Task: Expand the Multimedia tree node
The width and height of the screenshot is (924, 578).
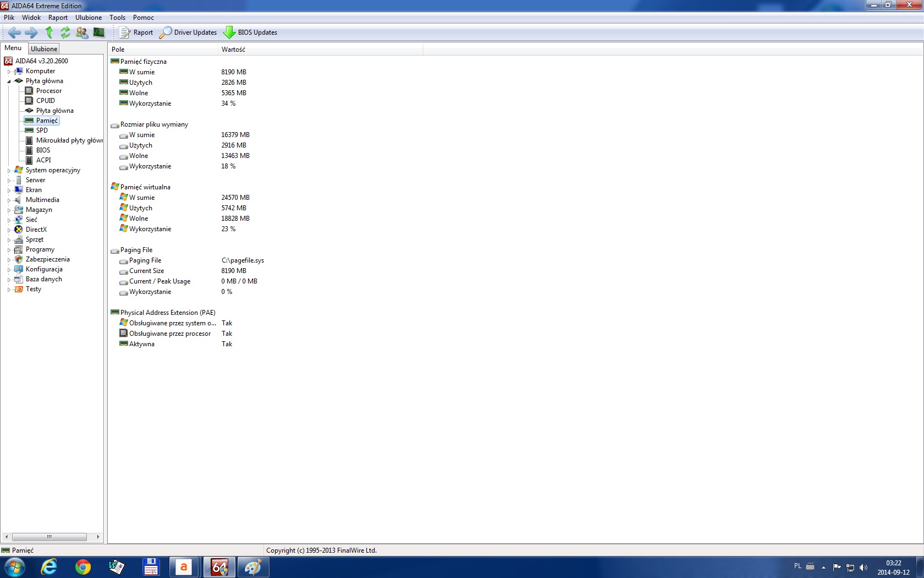Action: coord(9,200)
